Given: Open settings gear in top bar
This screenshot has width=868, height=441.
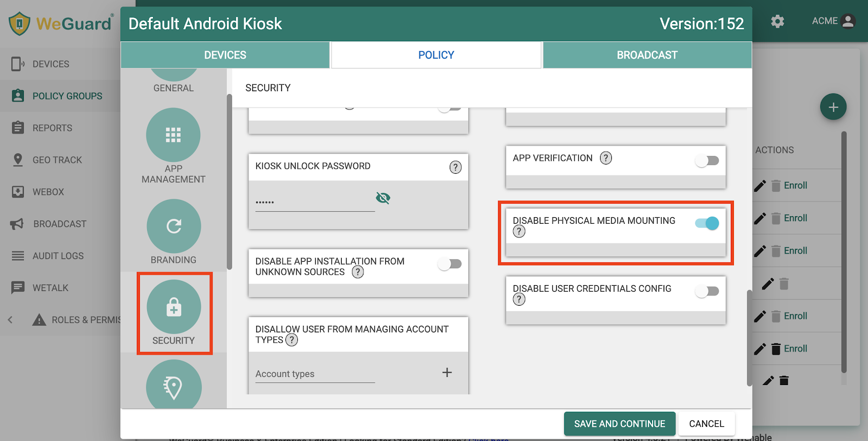Looking at the screenshot, I should coord(777,21).
